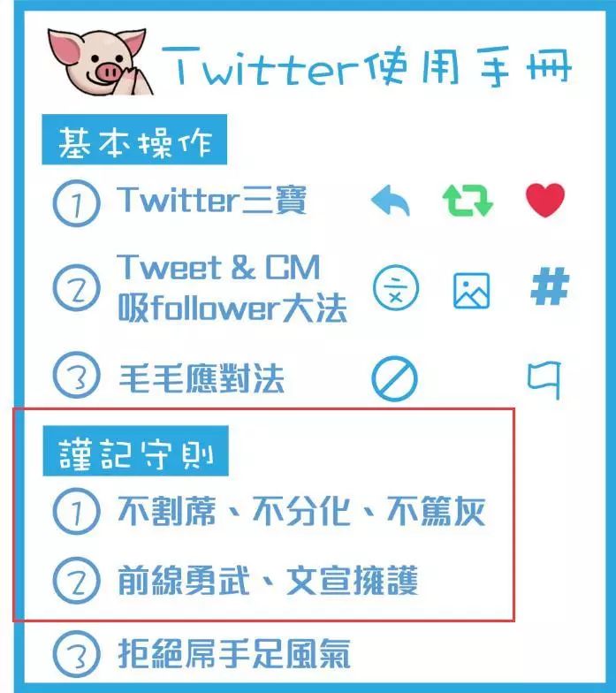Click the Twitter使用手冊 title
This screenshot has height=693, width=616.
[x=368, y=66]
